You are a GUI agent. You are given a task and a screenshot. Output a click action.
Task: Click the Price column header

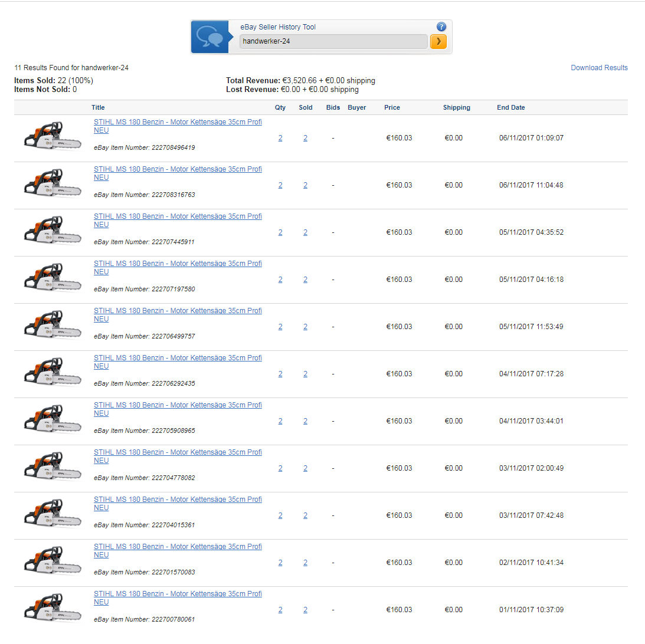point(392,107)
